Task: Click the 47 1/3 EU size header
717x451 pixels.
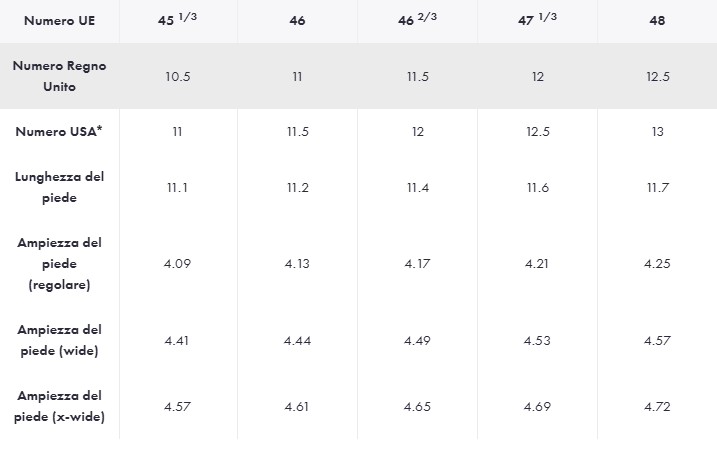Action: tap(537, 20)
